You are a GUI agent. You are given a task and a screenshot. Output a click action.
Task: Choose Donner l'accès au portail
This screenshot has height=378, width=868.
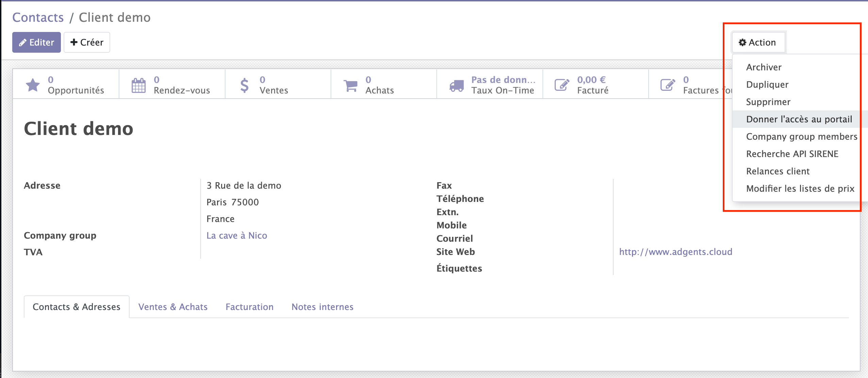pos(799,119)
